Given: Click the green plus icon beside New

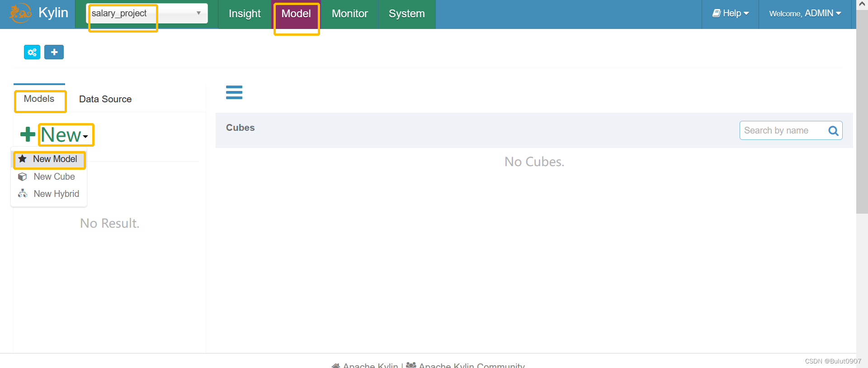Looking at the screenshot, I should click(28, 134).
